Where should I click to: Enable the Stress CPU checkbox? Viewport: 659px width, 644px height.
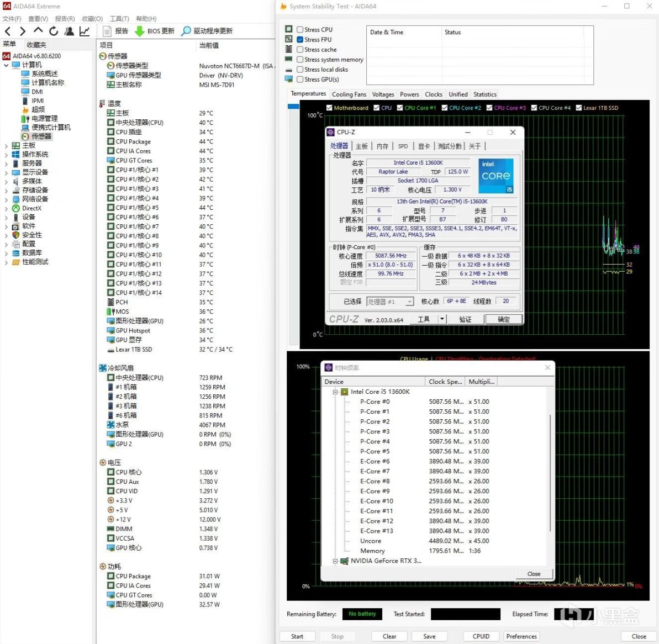(300, 30)
